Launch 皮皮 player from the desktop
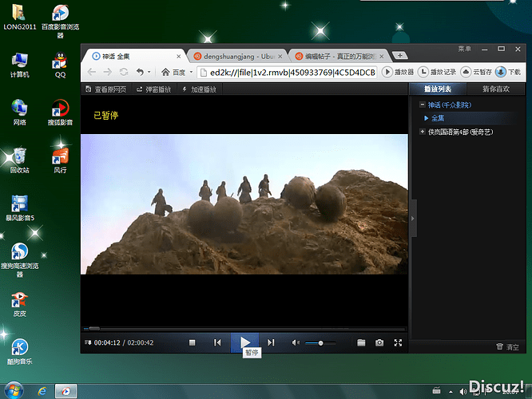The height and width of the screenshot is (399, 532). (19, 304)
